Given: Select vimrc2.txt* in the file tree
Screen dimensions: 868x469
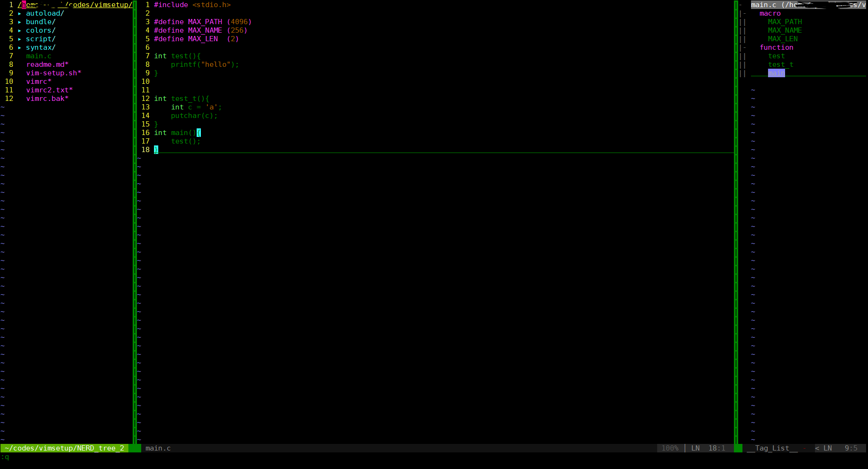Looking at the screenshot, I should 49,90.
